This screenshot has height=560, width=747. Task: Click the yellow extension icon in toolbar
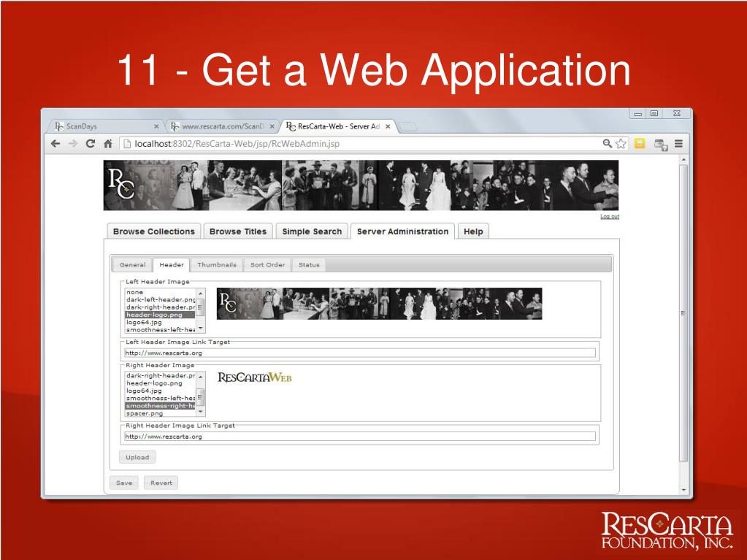[x=640, y=143]
